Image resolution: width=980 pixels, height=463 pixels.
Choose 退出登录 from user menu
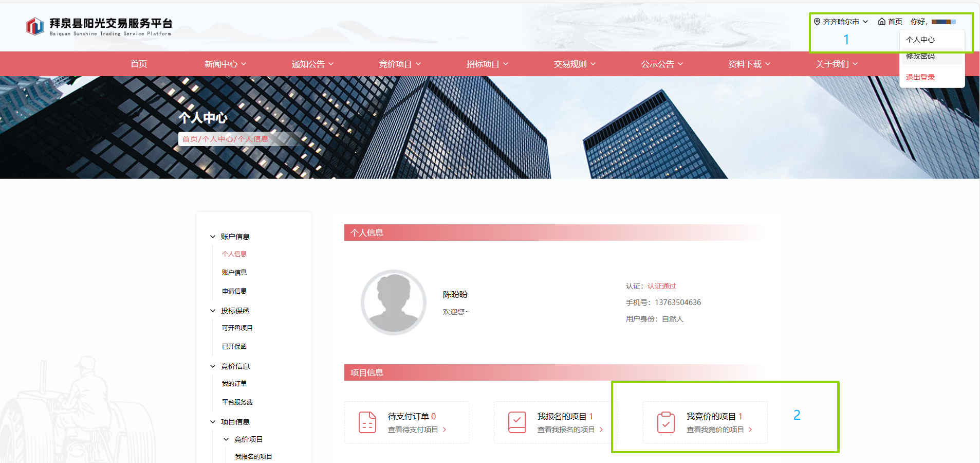920,77
